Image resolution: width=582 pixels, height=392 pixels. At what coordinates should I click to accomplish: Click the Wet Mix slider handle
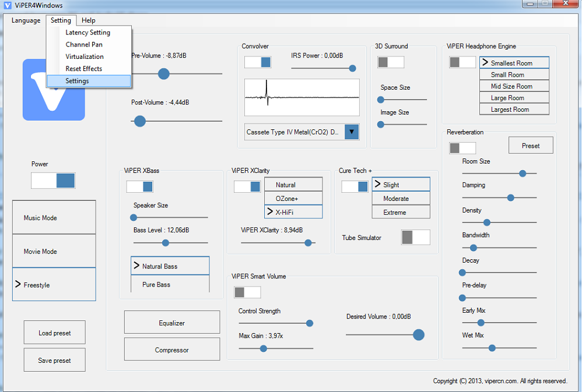[492, 348]
